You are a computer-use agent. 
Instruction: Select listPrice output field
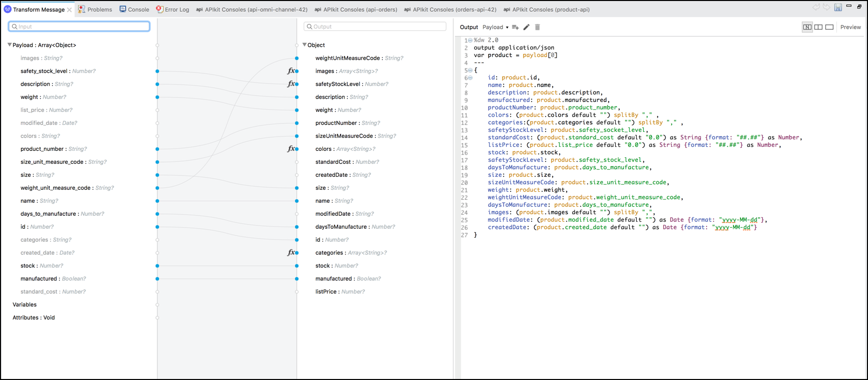[x=340, y=292]
